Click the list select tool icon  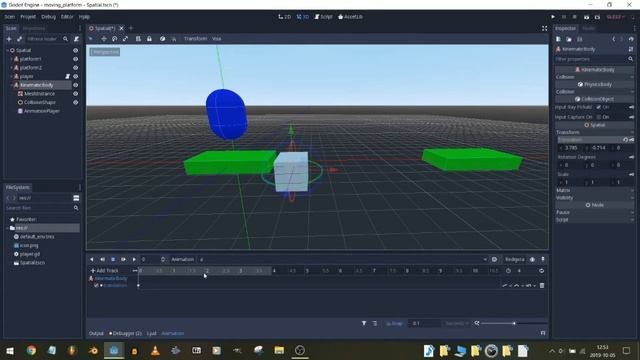click(x=138, y=39)
